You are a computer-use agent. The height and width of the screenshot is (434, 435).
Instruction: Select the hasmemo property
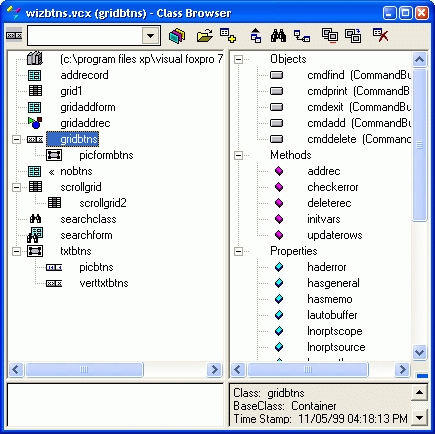point(330,299)
